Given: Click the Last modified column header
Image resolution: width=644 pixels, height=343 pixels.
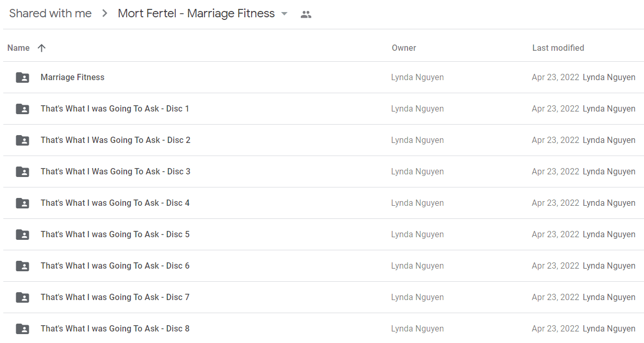Looking at the screenshot, I should pyautogui.click(x=558, y=48).
